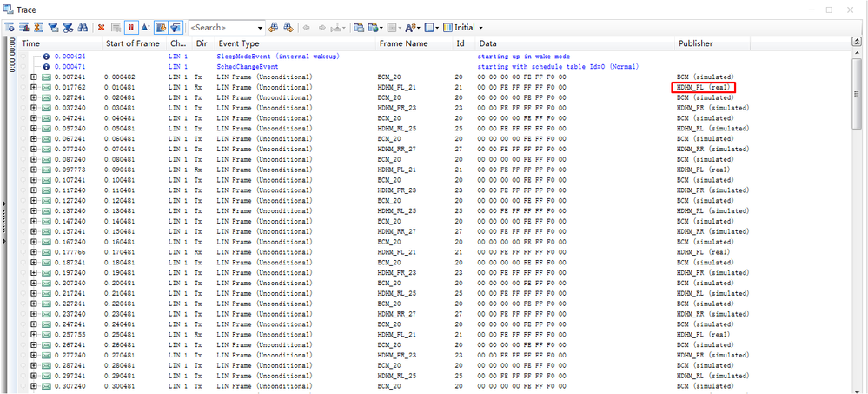This screenshot has height=394, width=868.
Task: Click envelope icon of row 0.117240
Action: click(46, 190)
